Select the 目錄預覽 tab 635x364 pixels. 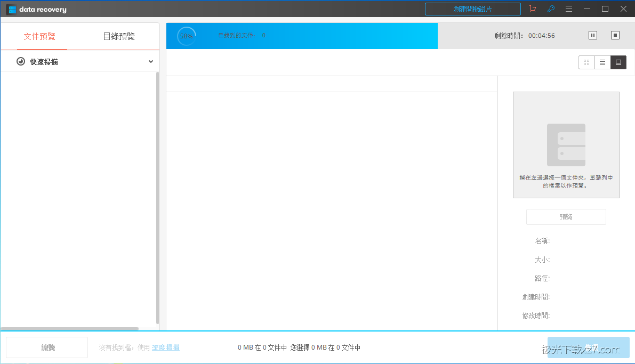tap(119, 36)
